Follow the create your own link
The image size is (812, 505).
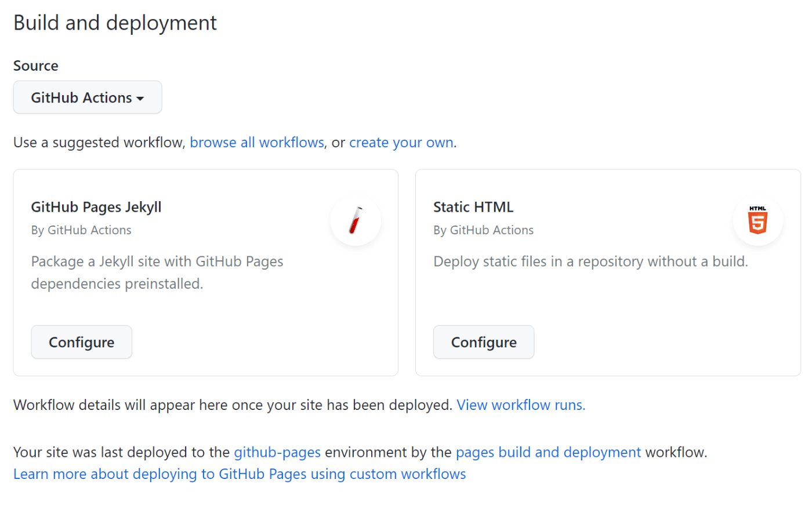pyautogui.click(x=401, y=143)
